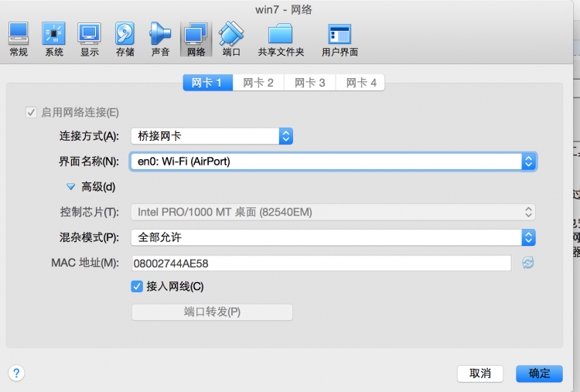Open the 显示 (Display) settings pane
The height and width of the screenshot is (392, 580).
(x=90, y=39)
